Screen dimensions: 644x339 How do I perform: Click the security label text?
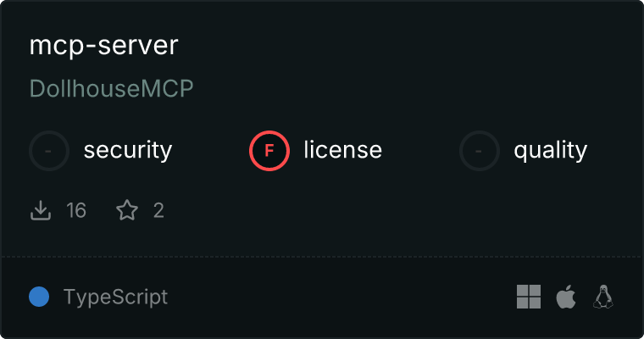click(x=128, y=150)
